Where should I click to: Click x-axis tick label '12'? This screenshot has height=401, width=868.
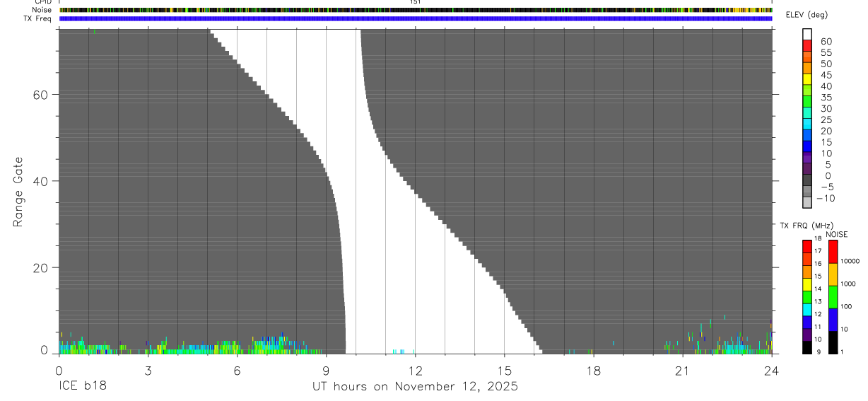tap(415, 371)
